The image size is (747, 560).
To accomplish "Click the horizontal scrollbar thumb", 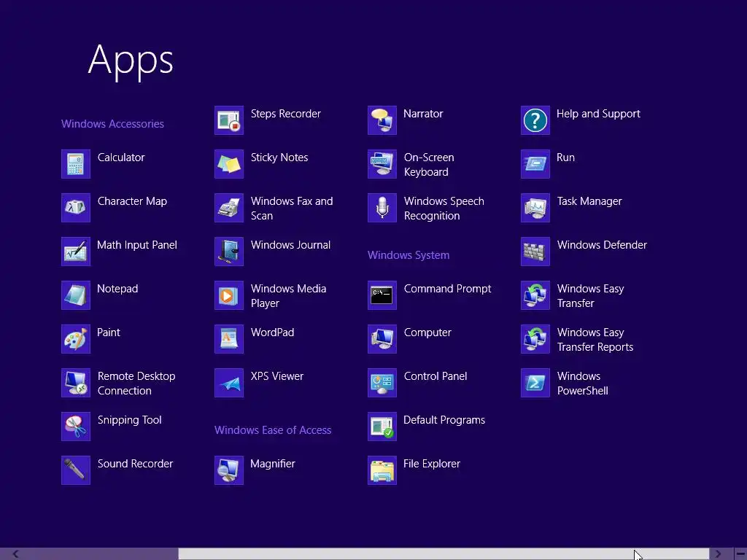I will [x=444, y=554].
